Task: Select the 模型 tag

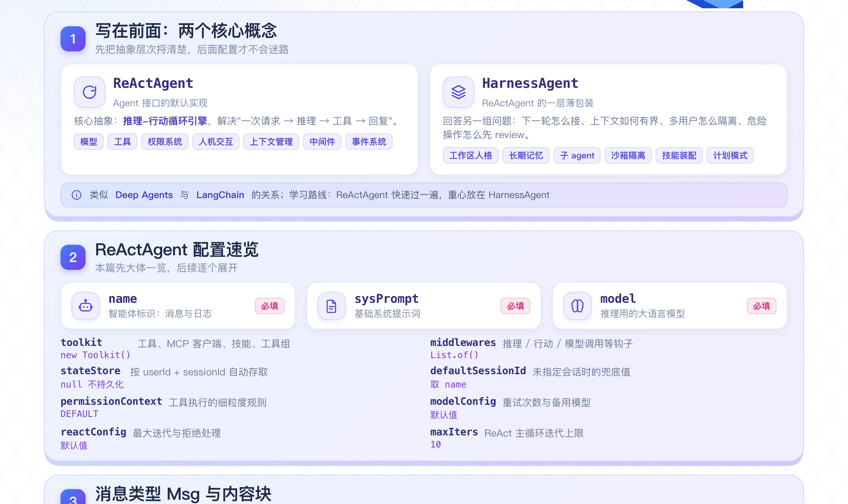Action: coord(89,142)
